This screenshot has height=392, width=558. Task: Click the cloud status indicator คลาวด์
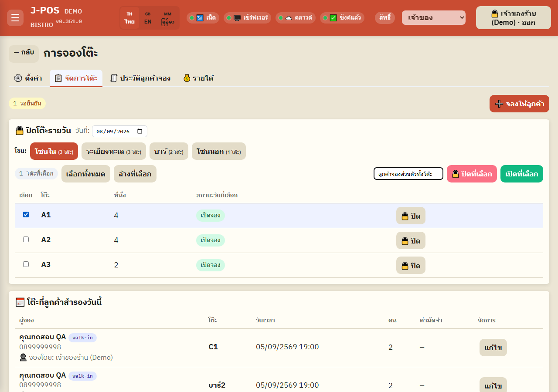click(x=296, y=18)
